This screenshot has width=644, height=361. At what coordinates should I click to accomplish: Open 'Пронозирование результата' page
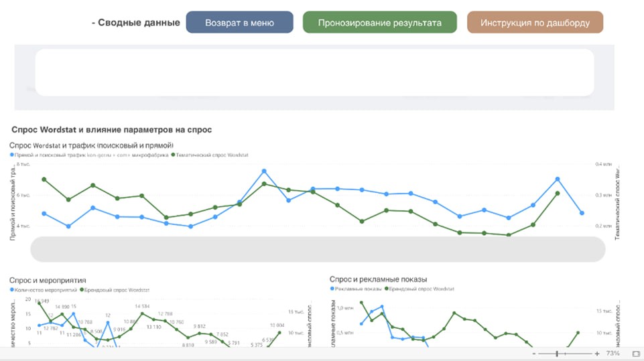click(379, 22)
